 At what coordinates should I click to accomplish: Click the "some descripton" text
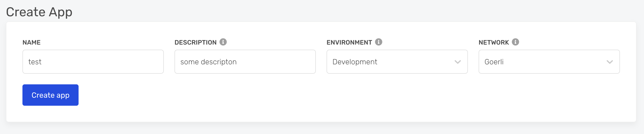(208, 62)
